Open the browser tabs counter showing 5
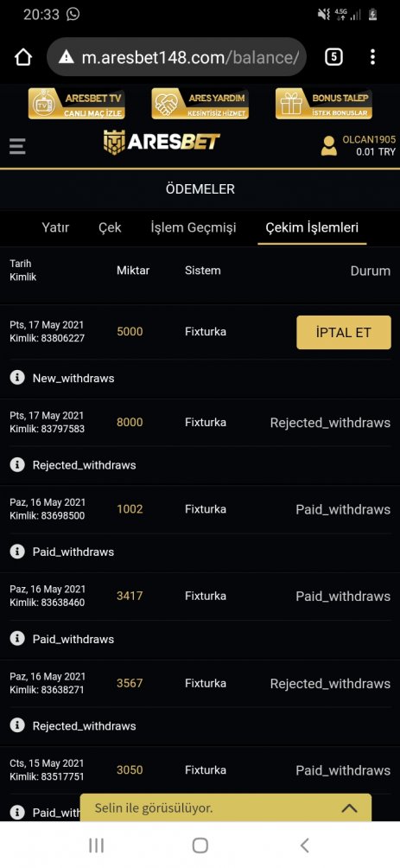The image size is (400, 868). tap(333, 56)
